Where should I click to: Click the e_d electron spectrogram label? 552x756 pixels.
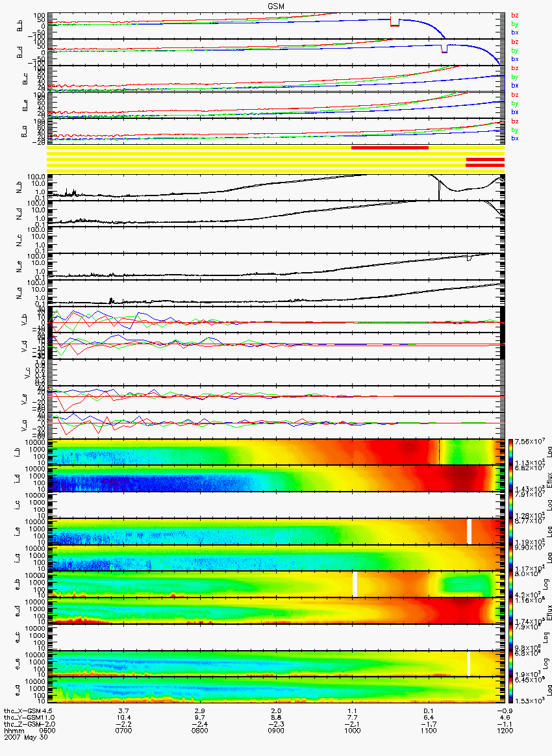pos(18,611)
